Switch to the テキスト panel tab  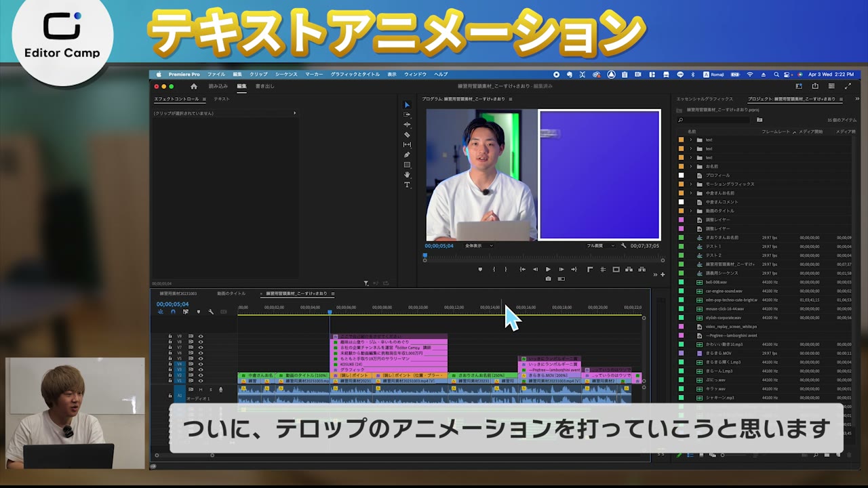tap(222, 99)
